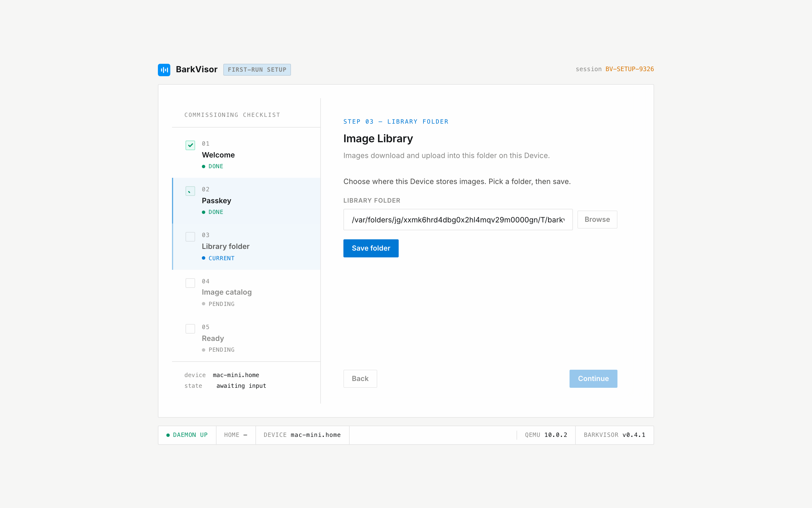This screenshot has width=812, height=508.
Task: Click DEVICE mac-mini.home in status bar
Action: click(x=302, y=435)
